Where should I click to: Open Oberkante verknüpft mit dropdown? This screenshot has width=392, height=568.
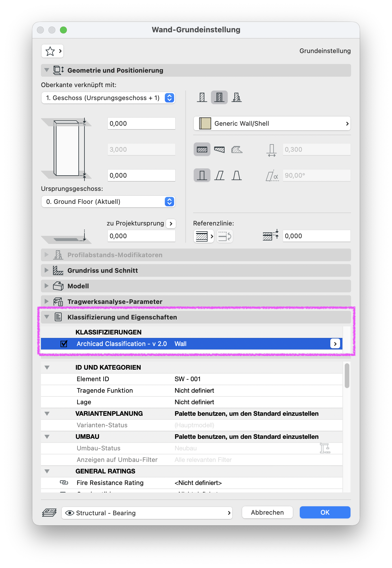[x=108, y=98]
